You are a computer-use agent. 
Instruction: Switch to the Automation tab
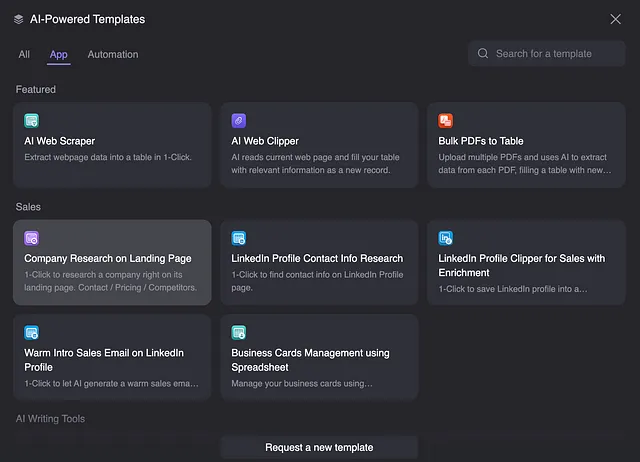pos(113,54)
